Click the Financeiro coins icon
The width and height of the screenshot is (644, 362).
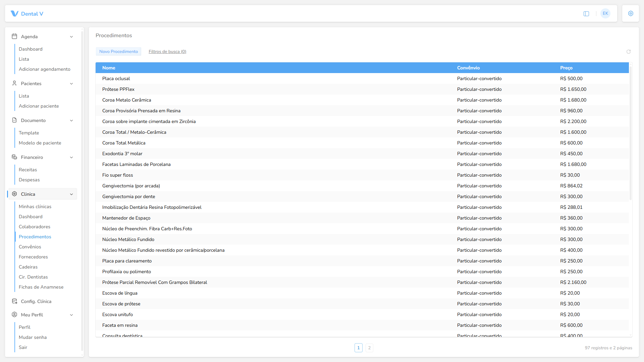pyautogui.click(x=14, y=157)
